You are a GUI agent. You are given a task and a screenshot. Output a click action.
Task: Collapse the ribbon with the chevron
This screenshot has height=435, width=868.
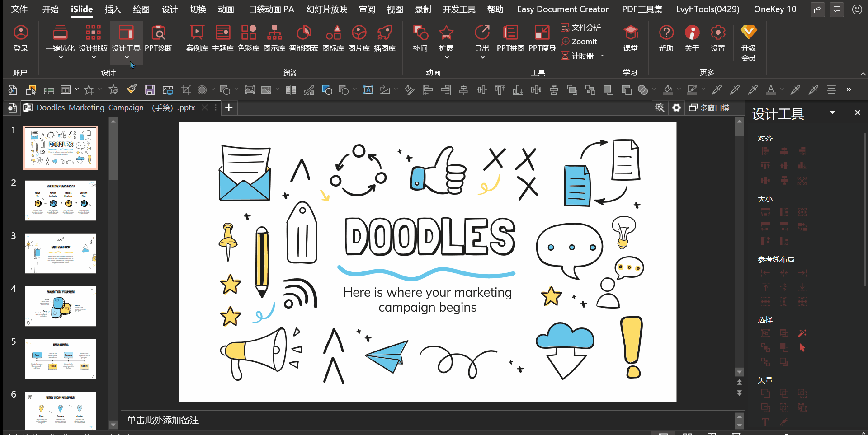[863, 74]
